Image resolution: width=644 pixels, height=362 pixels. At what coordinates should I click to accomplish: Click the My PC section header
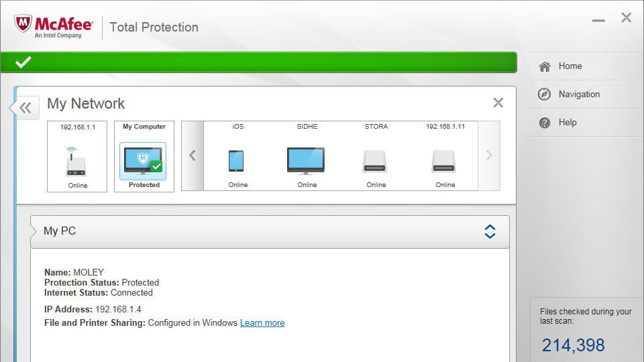point(270,231)
